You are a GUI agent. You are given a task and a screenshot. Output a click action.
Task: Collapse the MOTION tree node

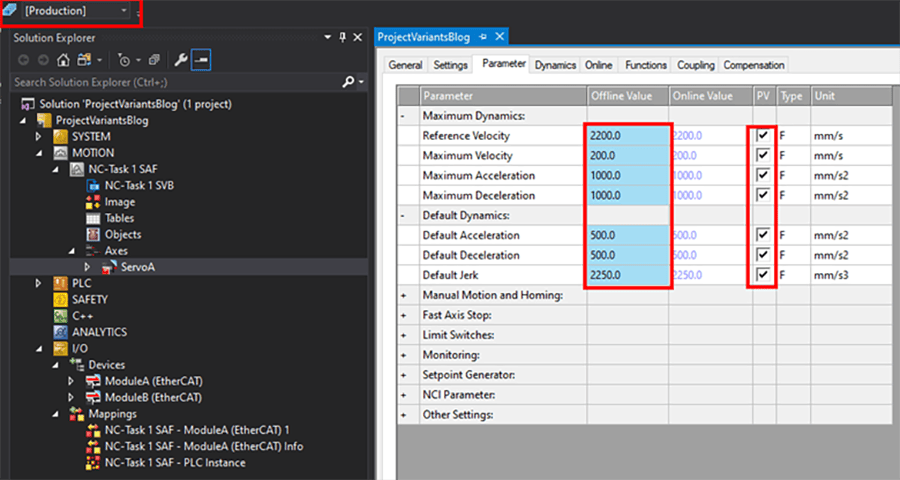(x=39, y=153)
